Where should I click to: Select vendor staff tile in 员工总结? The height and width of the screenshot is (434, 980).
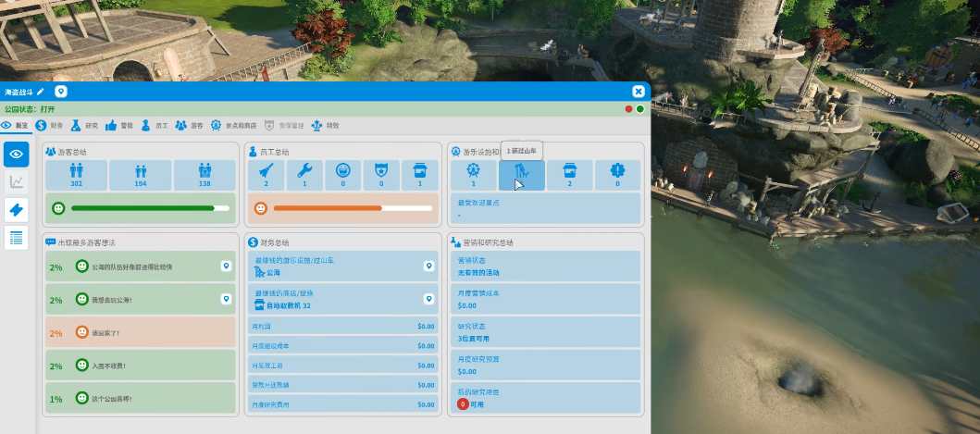420,175
